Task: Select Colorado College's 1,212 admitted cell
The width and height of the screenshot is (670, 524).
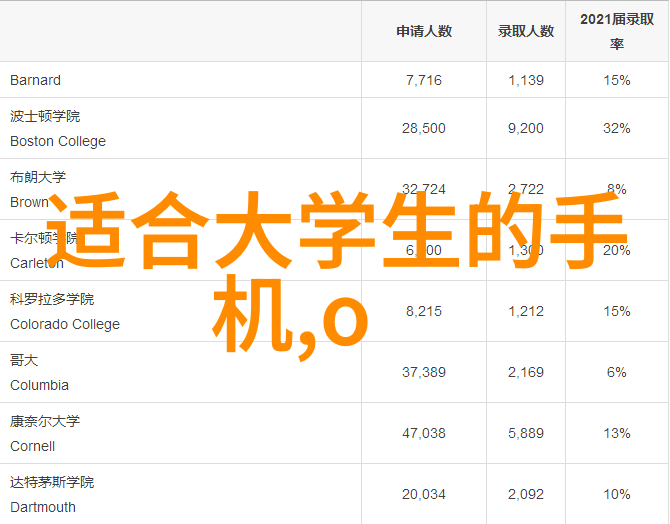Action: click(x=526, y=311)
